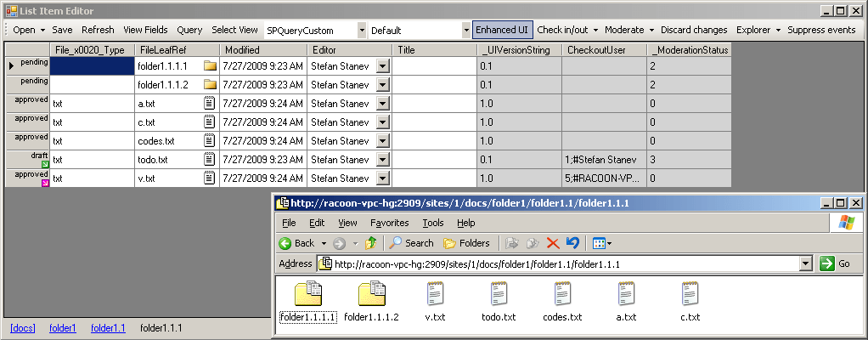Click the Go button in Explorer
868x340 pixels.
coord(836,264)
